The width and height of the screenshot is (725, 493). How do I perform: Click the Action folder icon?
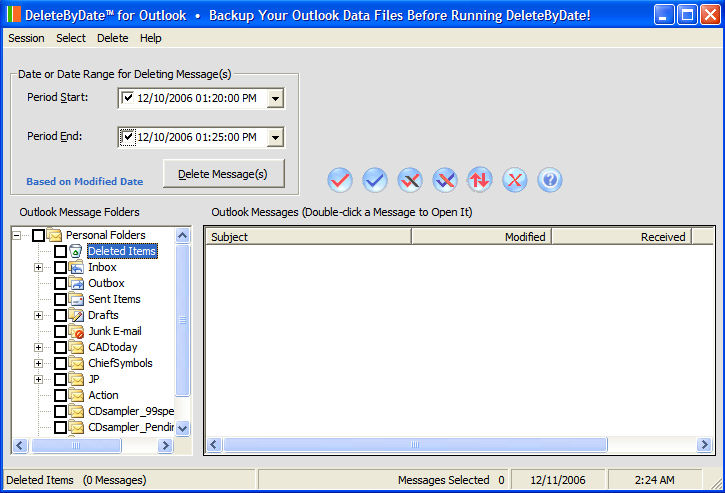(x=76, y=395)
